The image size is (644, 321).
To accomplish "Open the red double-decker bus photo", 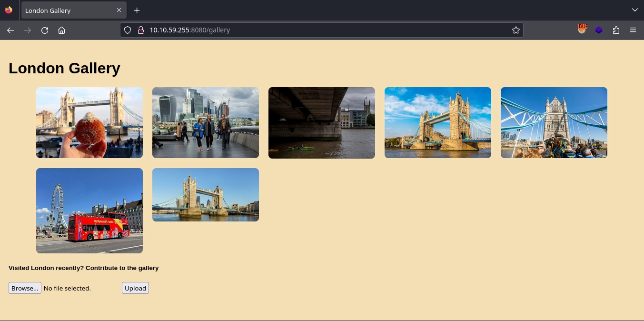I will (x=89, y=211).
